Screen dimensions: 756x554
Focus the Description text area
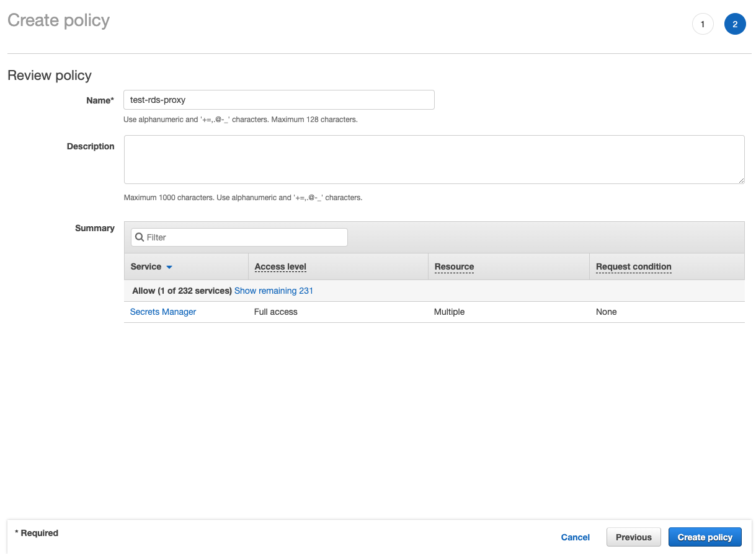[x=434, y=159]
